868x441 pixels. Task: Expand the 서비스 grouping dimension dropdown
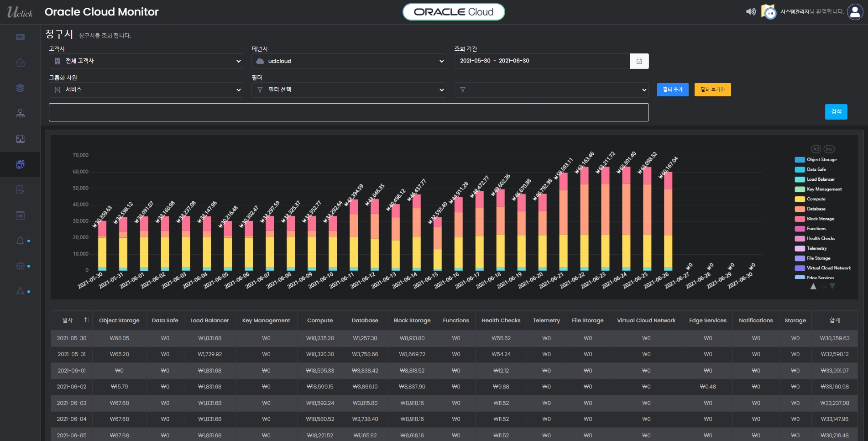click(x=146, y=90)
